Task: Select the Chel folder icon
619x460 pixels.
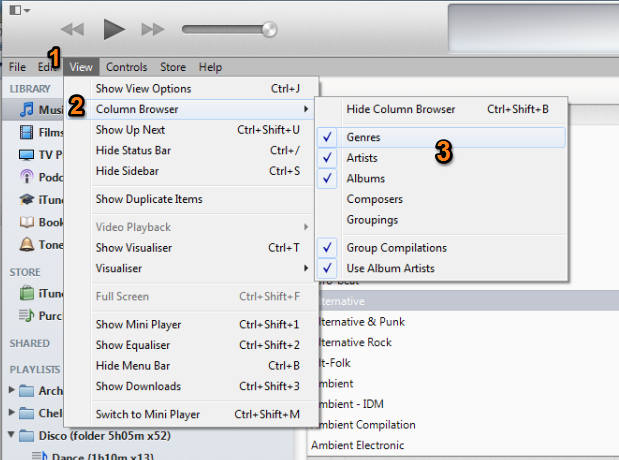Action: (x=26, y=413)
